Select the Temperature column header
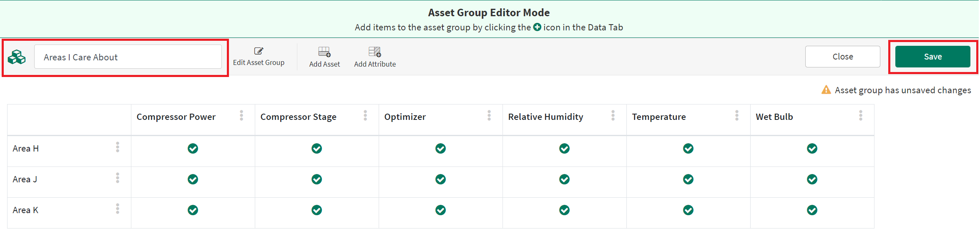Image resolution: width=980 pixels, height=251 pixels. (658, 117)
